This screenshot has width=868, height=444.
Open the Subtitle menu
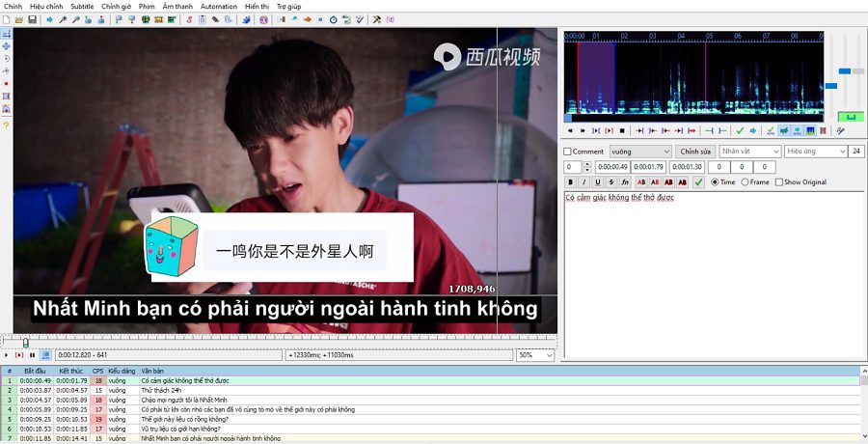pyautogui.click(x=82, y=6)
